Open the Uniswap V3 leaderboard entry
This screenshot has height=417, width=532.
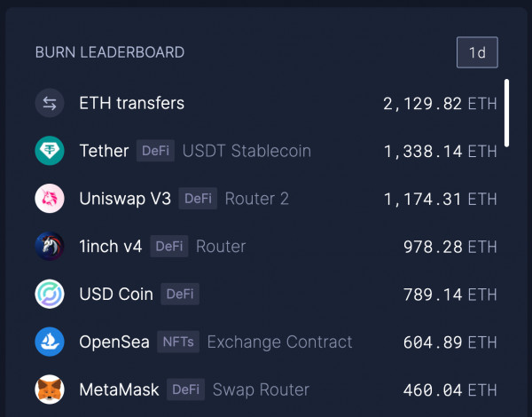[125, 199]
